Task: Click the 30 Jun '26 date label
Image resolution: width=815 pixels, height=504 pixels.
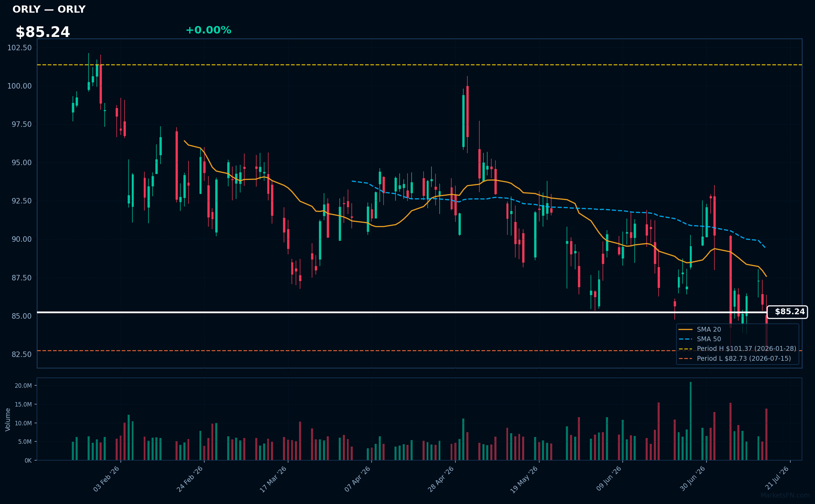Action: (x=693, y=478)
